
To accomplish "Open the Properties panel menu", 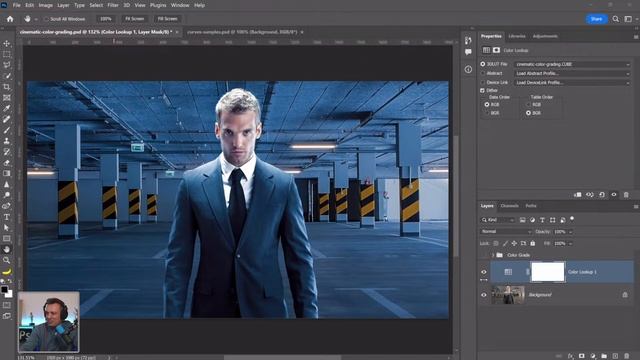I will tap(636, 37).
